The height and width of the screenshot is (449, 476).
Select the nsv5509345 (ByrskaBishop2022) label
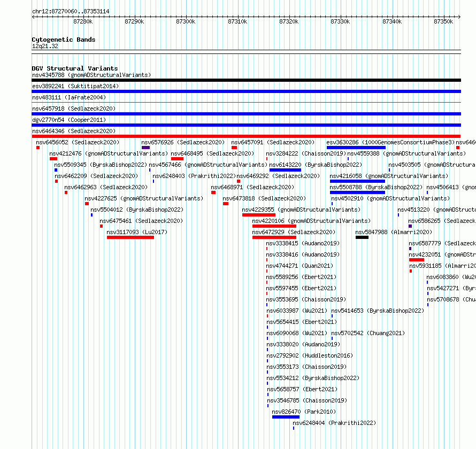101,165
